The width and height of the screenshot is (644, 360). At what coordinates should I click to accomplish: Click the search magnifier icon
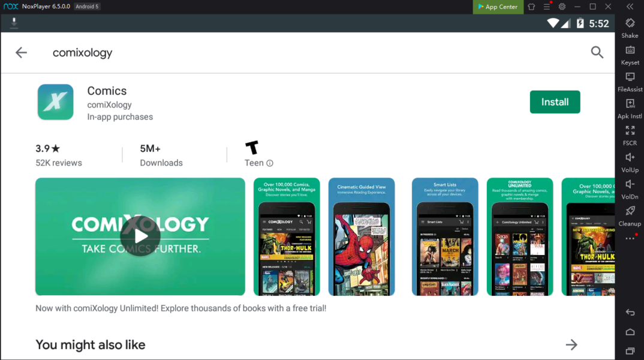(597, 52)
